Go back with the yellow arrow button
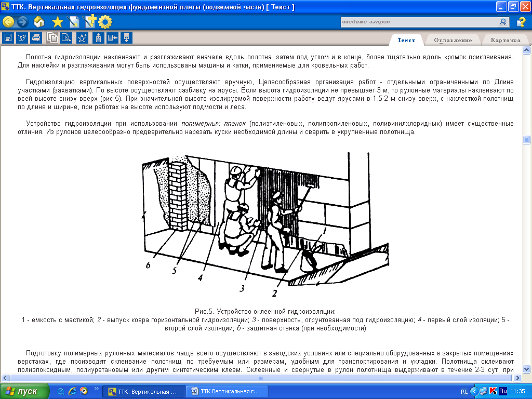Image resolution: width=532 pixels, height=399 pixels. pos(8,22)
